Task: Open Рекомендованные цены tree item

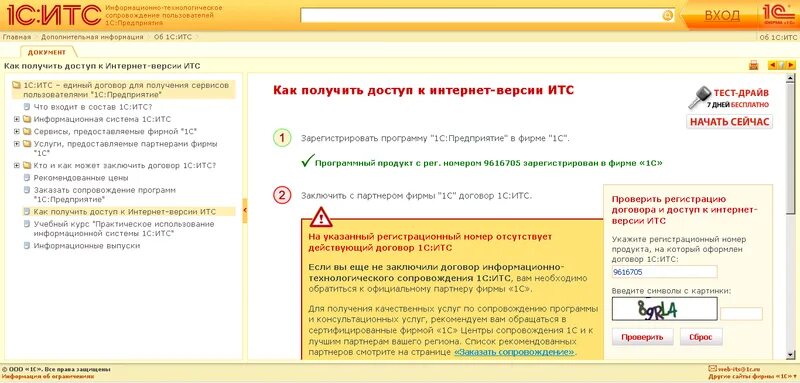Action: (x=81, y=178)
